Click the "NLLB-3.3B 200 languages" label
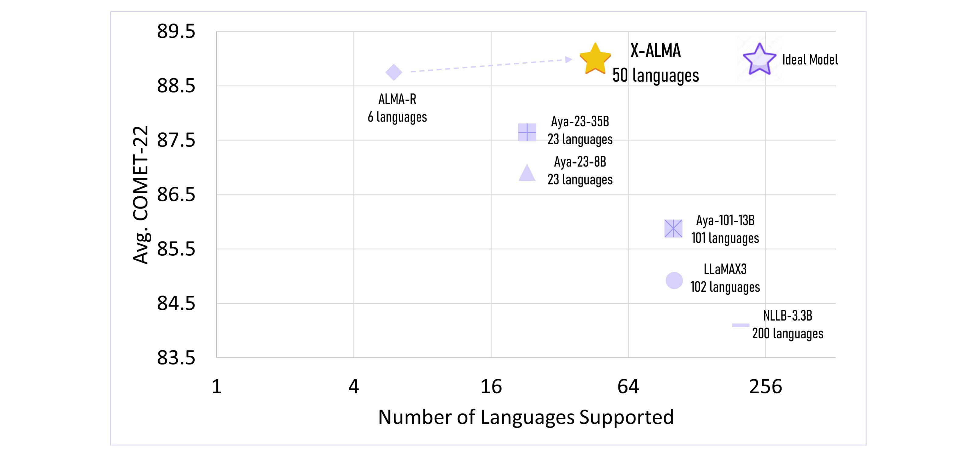The height and width of the screenshot is (475, 980). tap(788, 325)
